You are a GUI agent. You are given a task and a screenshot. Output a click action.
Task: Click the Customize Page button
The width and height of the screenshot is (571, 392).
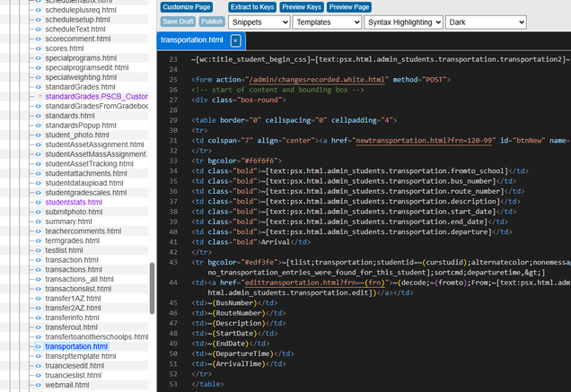(185, 6)
